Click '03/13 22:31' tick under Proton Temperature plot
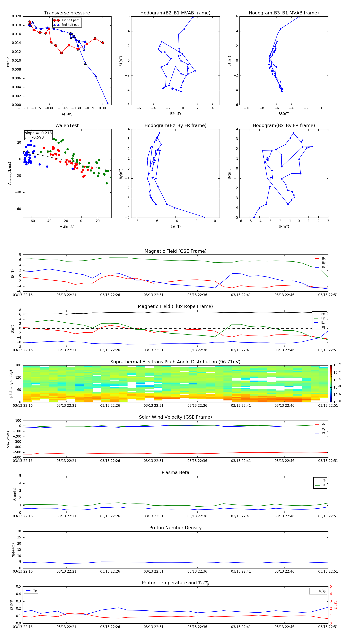The image size is (351, 644). tap(153, 627)
